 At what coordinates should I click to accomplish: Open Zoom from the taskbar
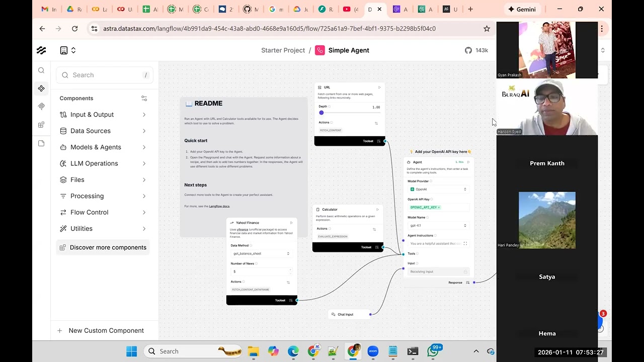[x=373, y=351]
